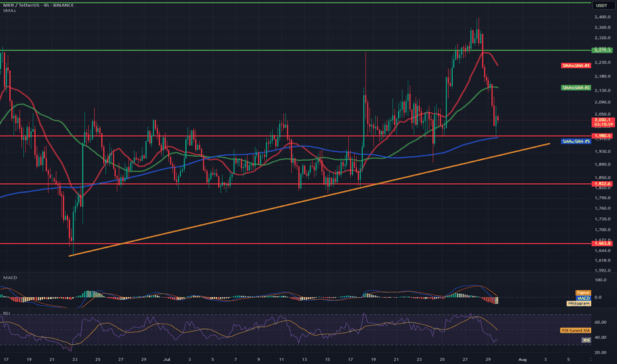Screen dimensions: 617x364
Task: Click the 1,980.5 red level label
Action: (x=602, y=136)
